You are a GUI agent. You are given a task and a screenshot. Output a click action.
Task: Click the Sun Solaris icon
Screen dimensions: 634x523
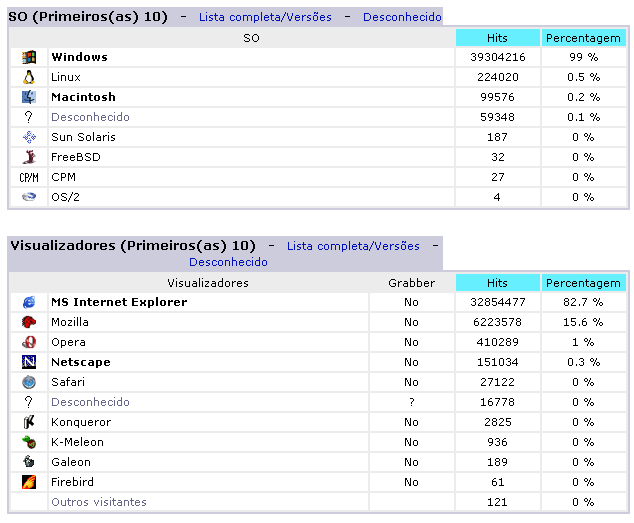pyautogui.click(x=29, y=137)
